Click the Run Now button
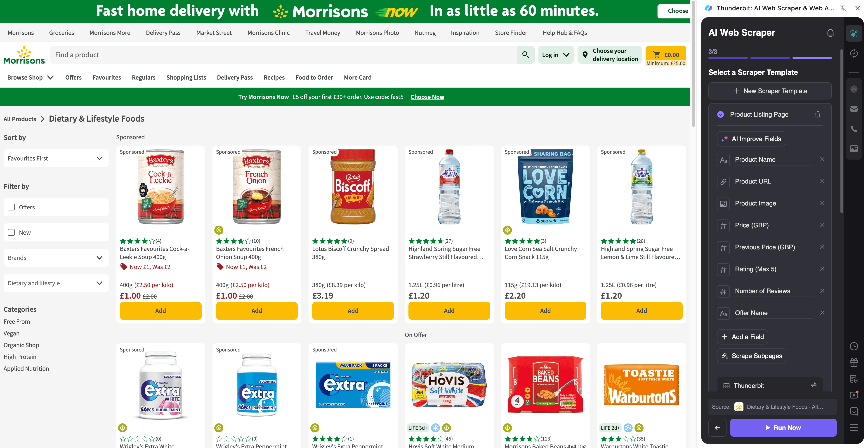 783,427
